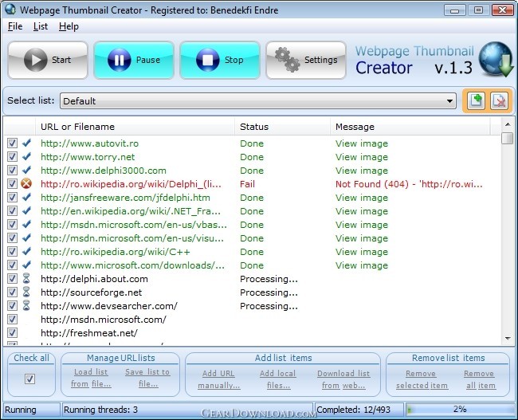
Task: Click Running threads: 3 status entry
Action: (100, 410)
